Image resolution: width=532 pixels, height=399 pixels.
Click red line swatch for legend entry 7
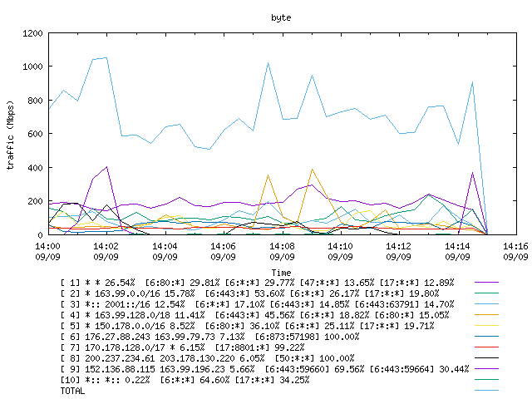486,347
